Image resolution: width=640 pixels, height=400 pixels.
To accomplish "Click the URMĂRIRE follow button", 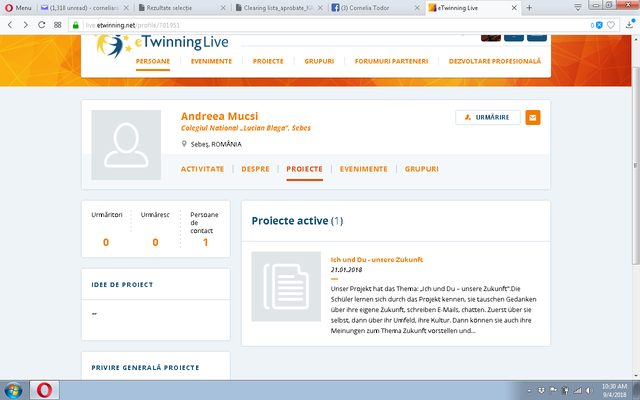I will click(488, 117).
